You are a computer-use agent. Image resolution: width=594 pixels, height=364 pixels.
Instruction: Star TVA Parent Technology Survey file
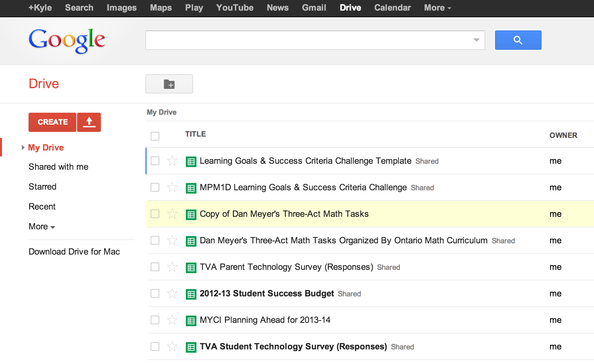coord(172,267)
